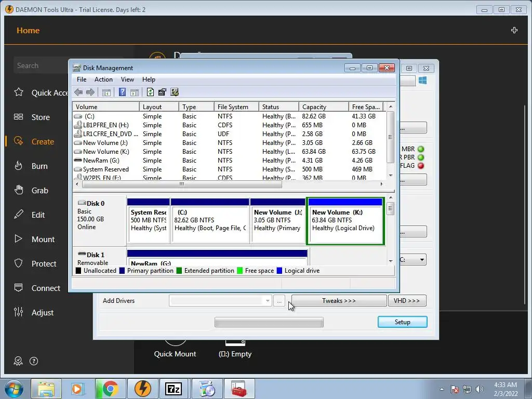Screen dimensions: 532x399
Task: Select the (C:) volume row in list
Action: coord(229,116)
